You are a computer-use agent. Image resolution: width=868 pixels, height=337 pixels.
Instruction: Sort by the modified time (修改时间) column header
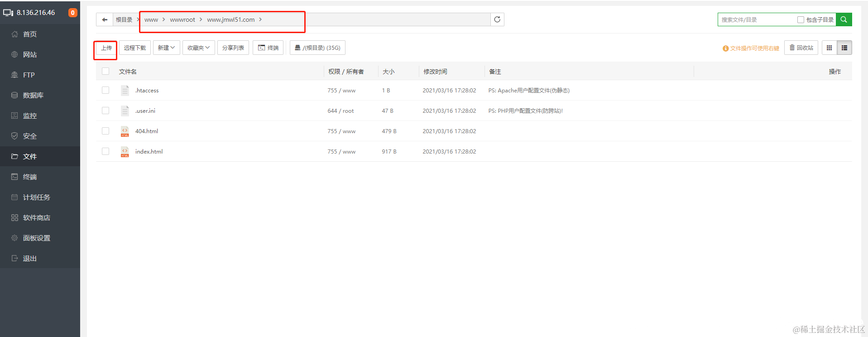tap(435, 72)
